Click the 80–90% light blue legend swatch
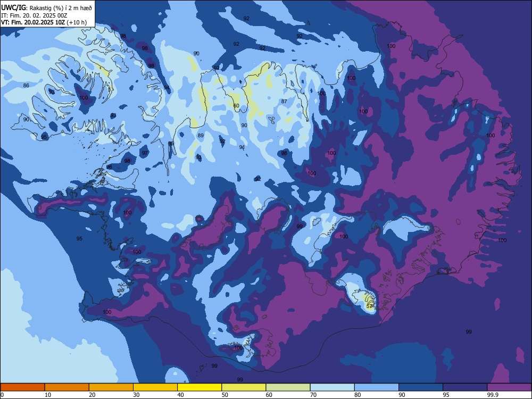The width and height of the screenshot is (532, 399). [377, 387]
